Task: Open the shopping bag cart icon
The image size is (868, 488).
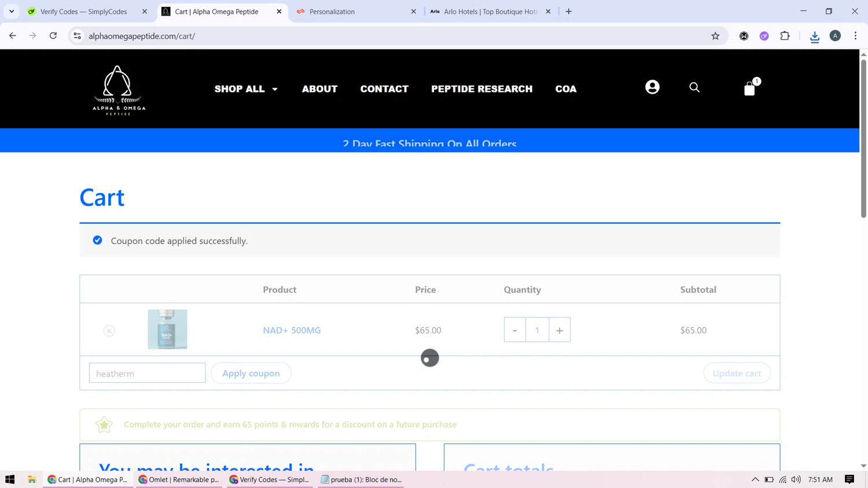Action: [x=750, y=88]
